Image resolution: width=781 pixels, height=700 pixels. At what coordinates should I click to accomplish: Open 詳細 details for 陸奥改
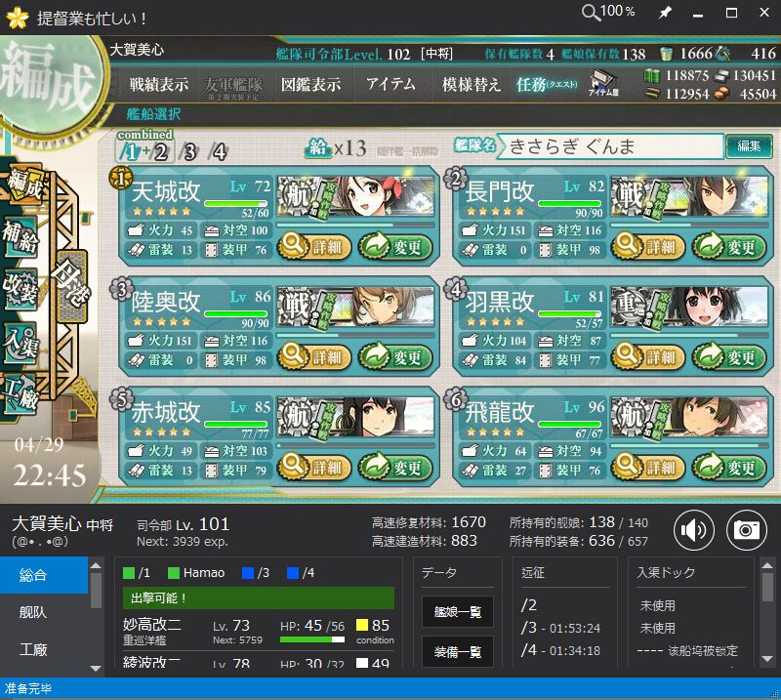pos(313,356)
